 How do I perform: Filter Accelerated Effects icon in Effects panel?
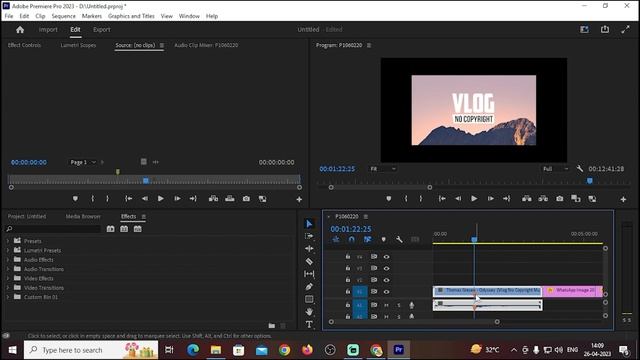[x=111, y=229]
